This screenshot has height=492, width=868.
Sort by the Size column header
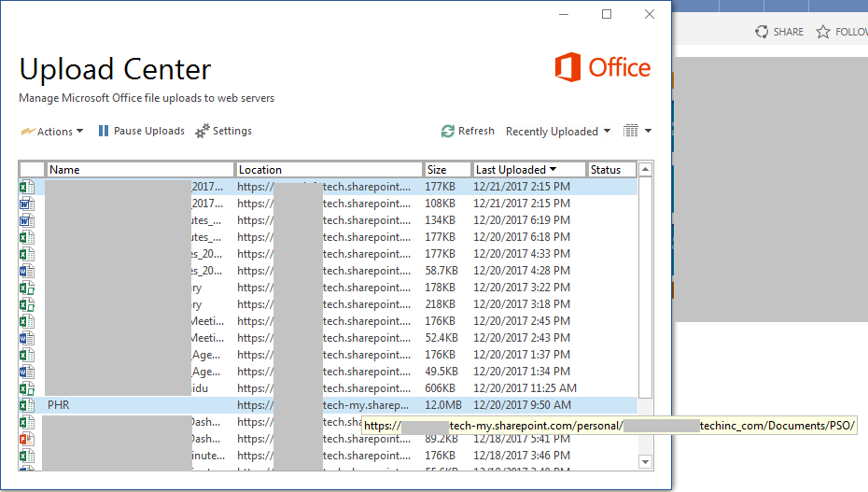point(447,170)
